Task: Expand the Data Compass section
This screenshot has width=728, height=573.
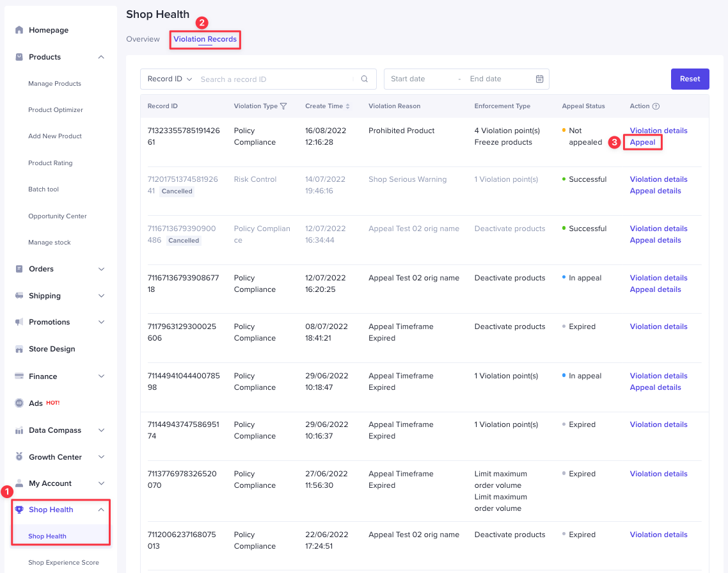Action: [101, 430]
